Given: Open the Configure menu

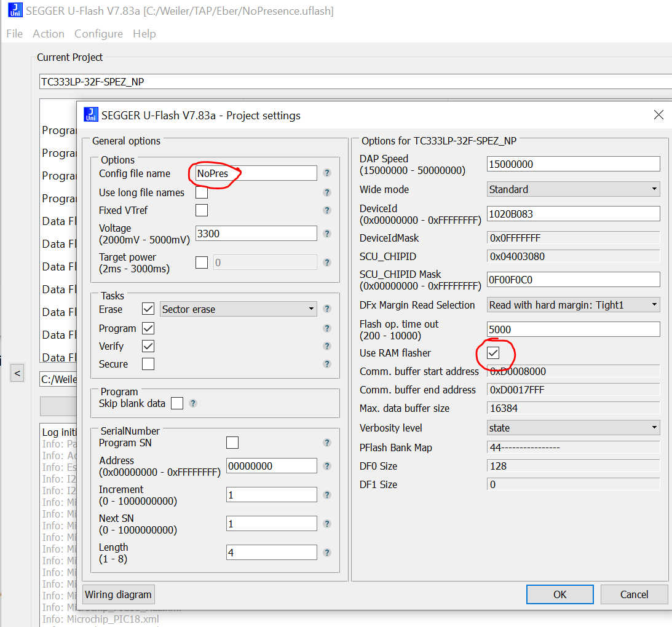Looking at the screenshot, I should (98, 33).
